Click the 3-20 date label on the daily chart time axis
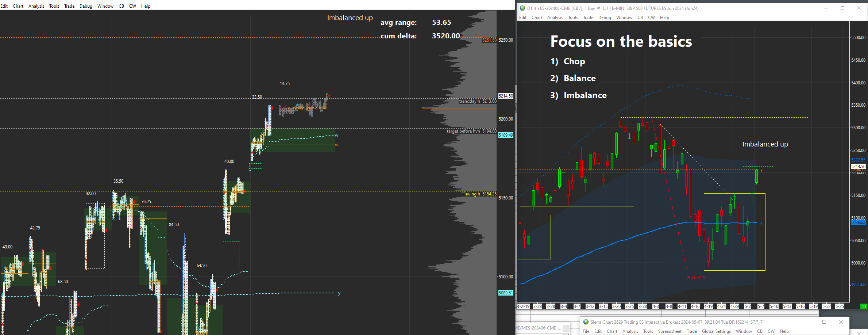 [616, 307]
